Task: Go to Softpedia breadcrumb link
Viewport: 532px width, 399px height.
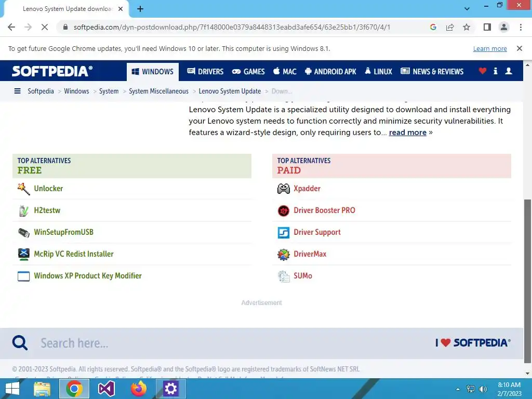Action: click(x=41, y=91)
